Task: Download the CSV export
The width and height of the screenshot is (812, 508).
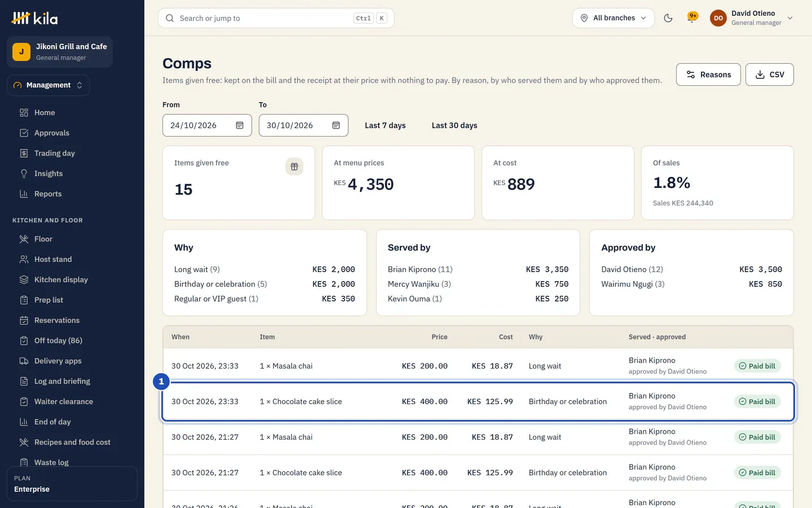Action: (770, 75)
